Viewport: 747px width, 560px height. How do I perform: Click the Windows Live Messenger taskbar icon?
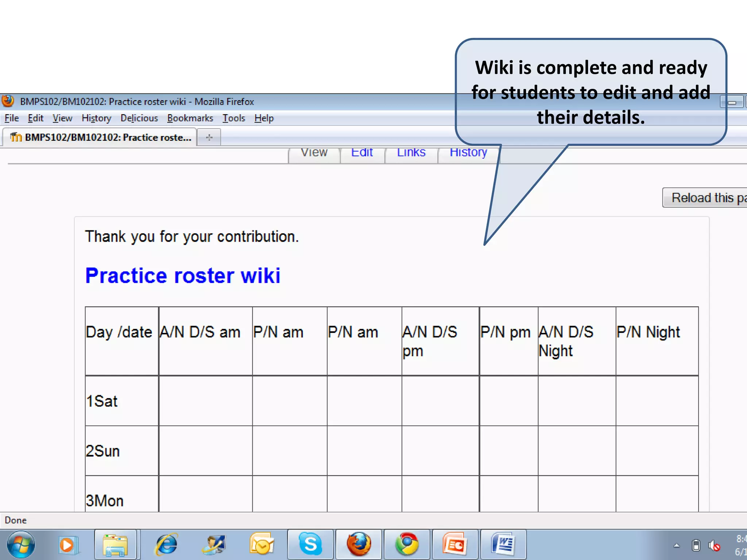click(214, 545)
